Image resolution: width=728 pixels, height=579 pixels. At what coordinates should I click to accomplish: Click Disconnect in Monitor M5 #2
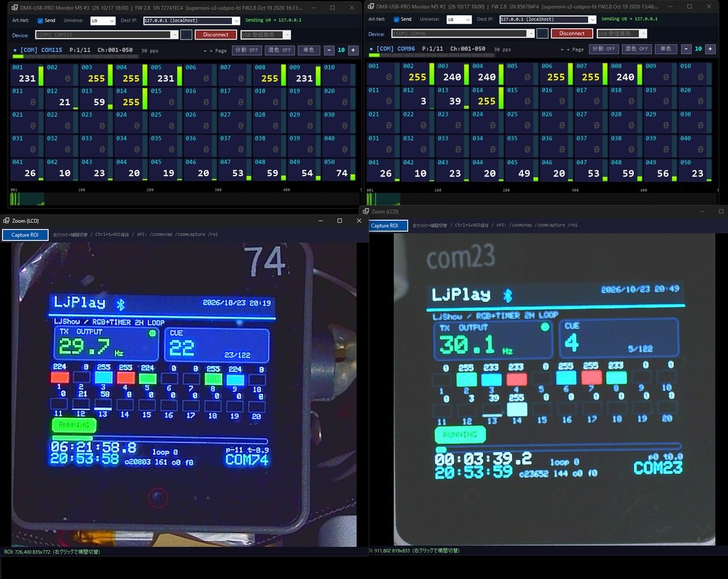tap(572, 34)
